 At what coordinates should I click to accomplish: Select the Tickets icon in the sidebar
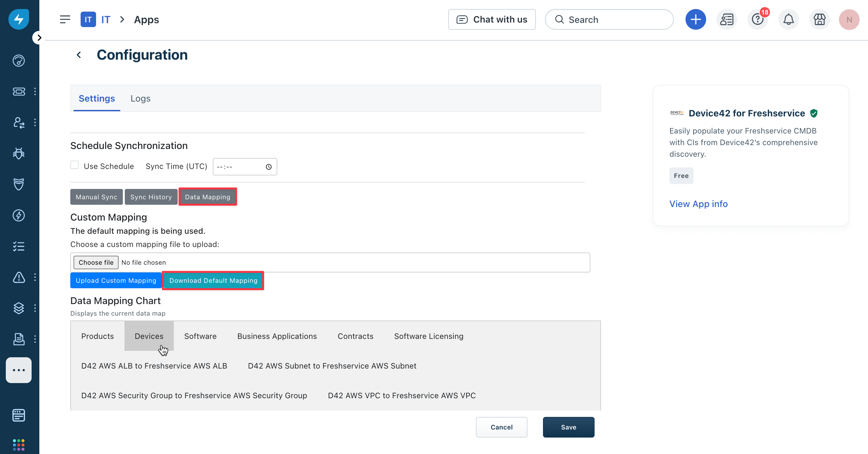18,91
